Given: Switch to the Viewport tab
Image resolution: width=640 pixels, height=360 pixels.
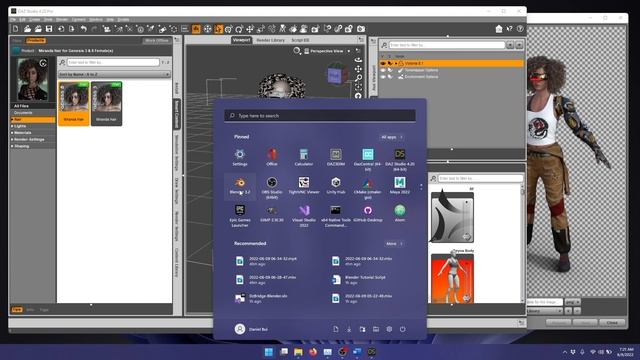Looking at the screenshot, I should tap(241, 40).
